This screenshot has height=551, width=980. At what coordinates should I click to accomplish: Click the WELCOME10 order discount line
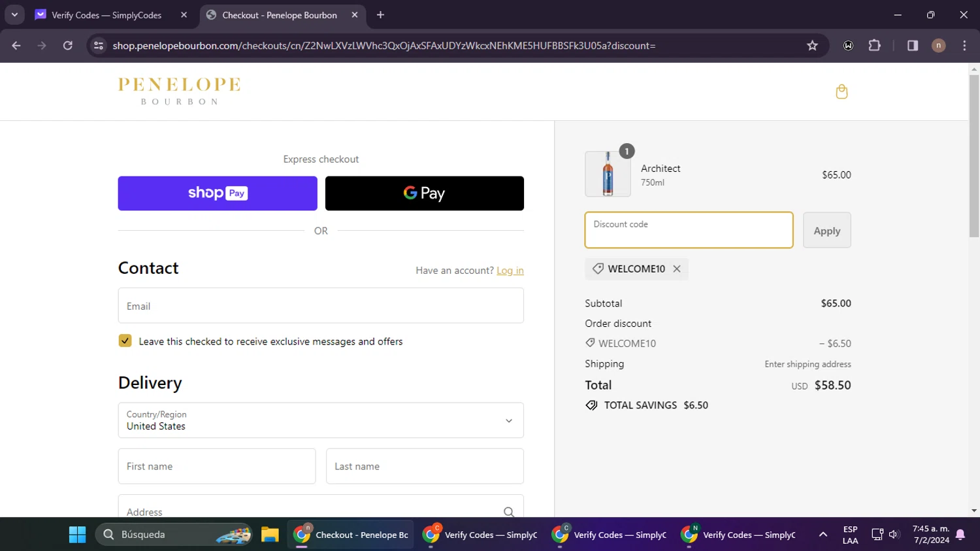coord(718,343)
